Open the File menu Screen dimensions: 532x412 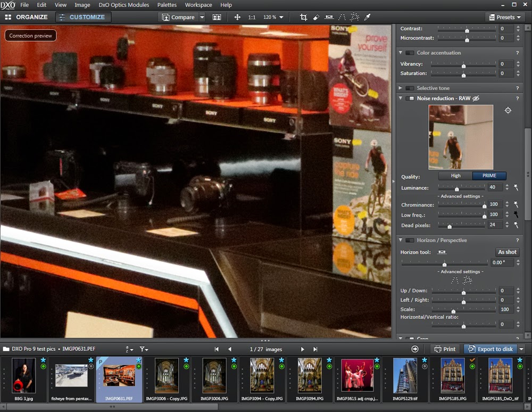[24, 5]
